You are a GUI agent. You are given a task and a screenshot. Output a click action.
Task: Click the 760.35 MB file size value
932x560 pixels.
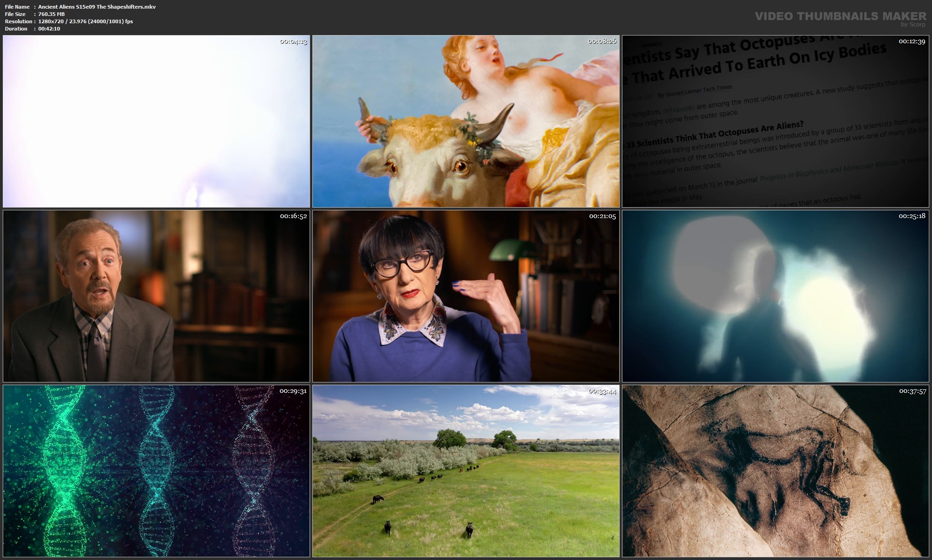[51, 14]
